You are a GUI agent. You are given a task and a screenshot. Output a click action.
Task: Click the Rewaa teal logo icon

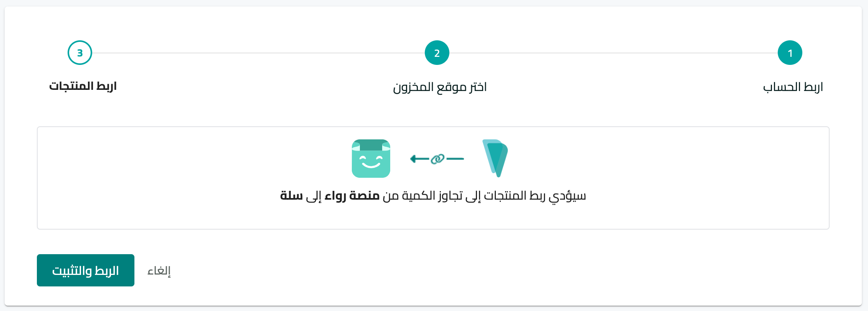click(495, 158)
